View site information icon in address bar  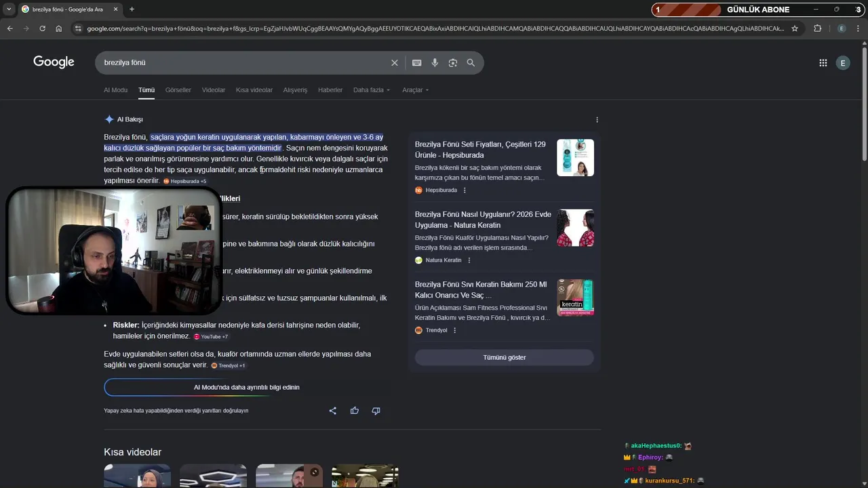[78, 28]
